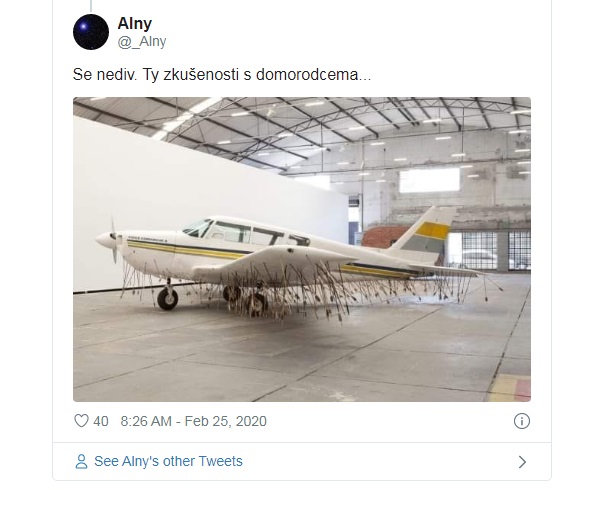Open the See Alny's other Tweets link
608x505 pixels.
[x=168, y=461]
